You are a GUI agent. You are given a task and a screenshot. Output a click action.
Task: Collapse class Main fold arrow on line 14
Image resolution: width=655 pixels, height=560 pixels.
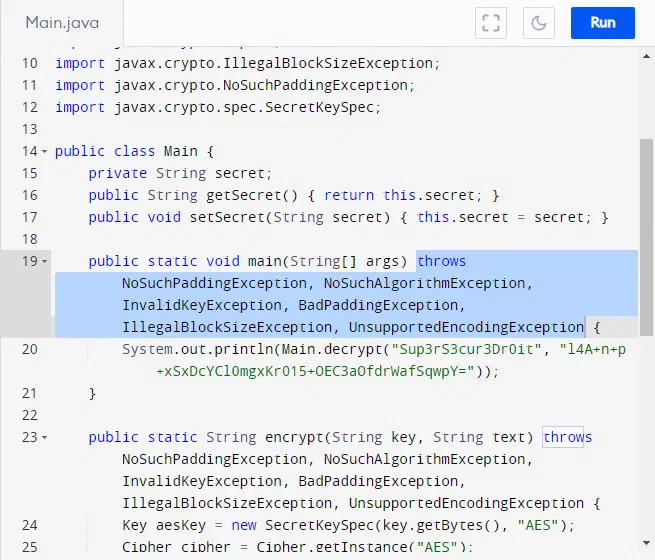pyautogui.click(x=45, y=152)
